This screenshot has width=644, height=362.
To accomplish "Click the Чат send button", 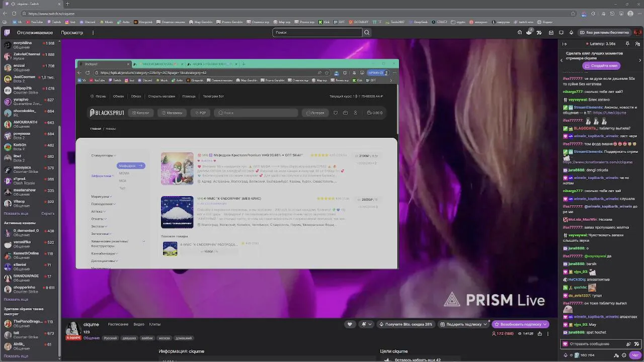I will coord(635,355).
